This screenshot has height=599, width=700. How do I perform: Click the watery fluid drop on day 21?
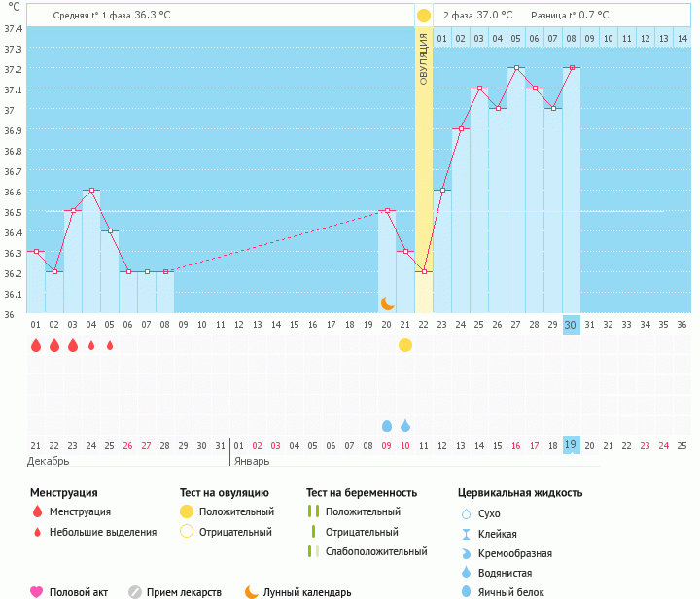coord(405,426)
